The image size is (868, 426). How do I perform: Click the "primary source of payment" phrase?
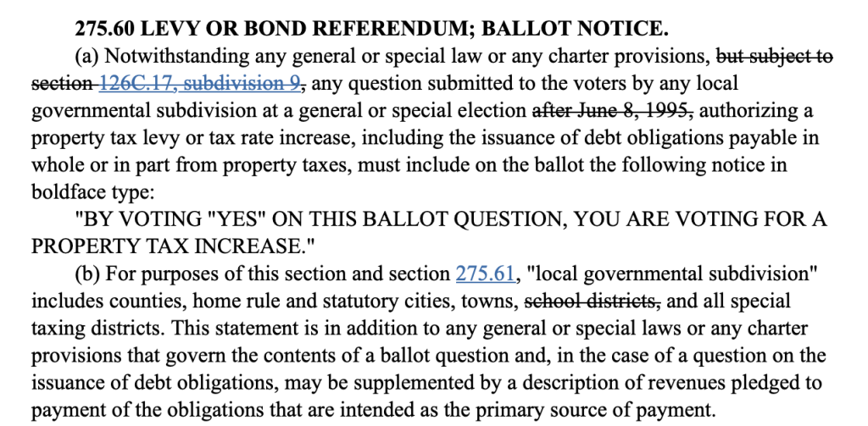(602, 409)
